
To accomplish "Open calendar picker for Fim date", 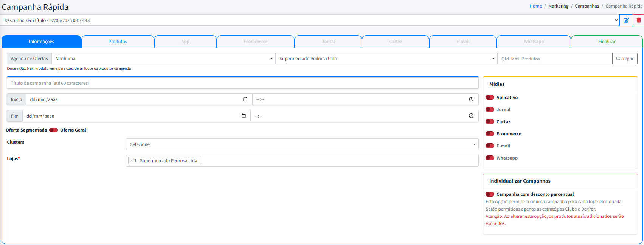I will click(244, 116).
